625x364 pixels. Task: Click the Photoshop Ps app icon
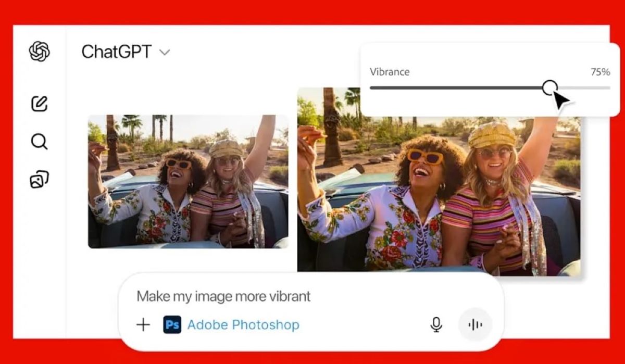point(172,325)
